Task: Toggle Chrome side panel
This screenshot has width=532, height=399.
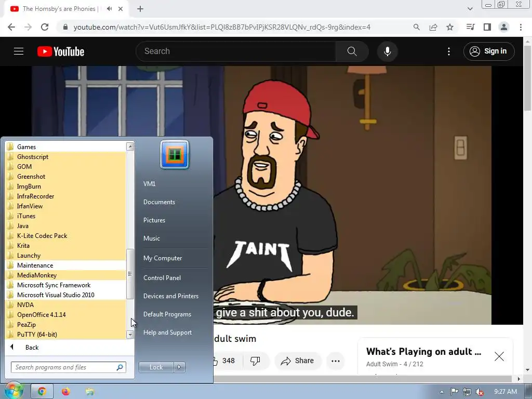Action: (487, 27)
